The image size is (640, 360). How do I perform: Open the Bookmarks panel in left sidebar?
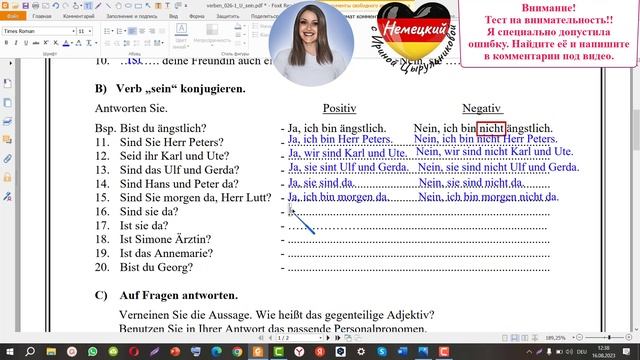(x=7, y=83)
